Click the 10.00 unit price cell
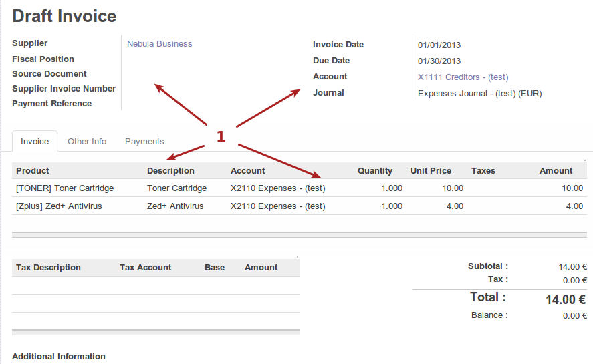Image resolution: width=593 pixels, height=364 pixels. (453, 188)
